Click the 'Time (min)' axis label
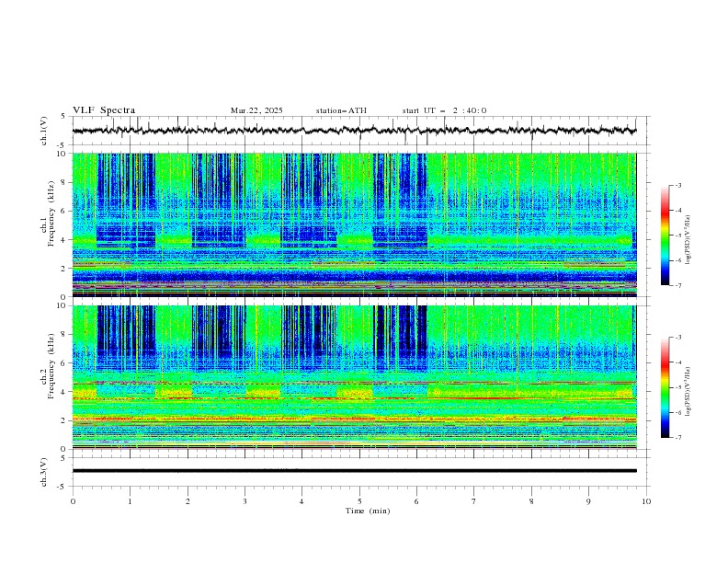This screenshot has height=563, width=728. point(368,511)
